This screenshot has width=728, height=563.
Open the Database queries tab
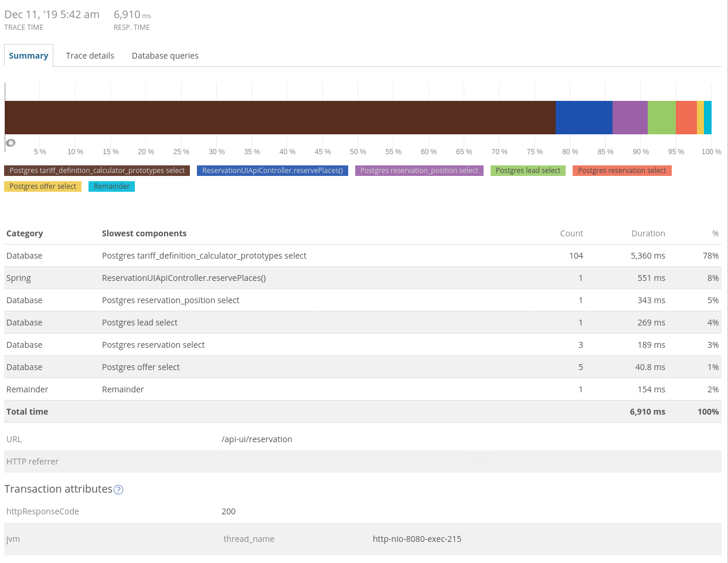165,56
